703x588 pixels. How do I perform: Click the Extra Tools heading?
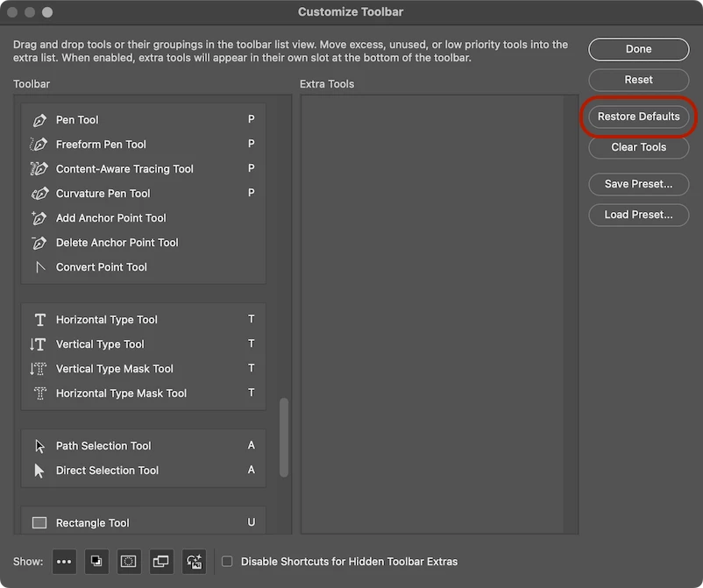(x=327, y=84)
